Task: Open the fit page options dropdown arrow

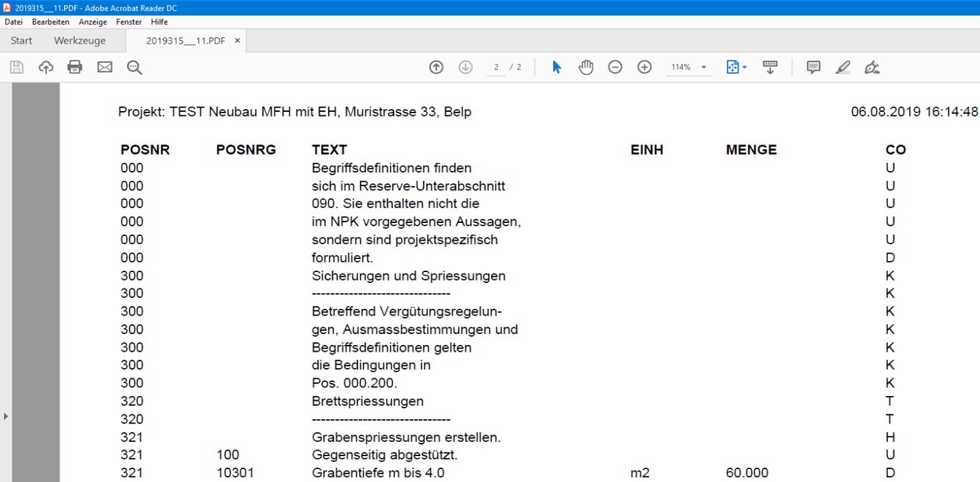Action: [745, 67]
